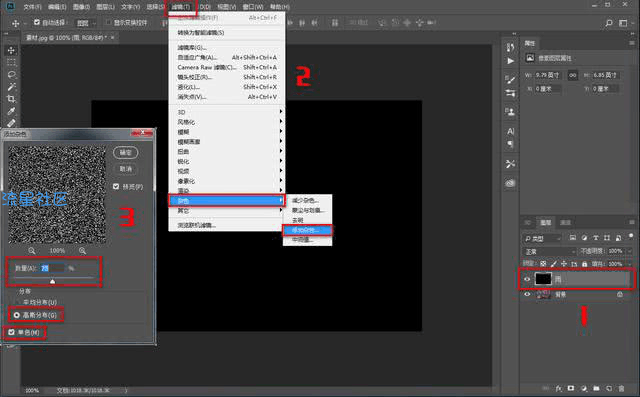
Task: Filter layers by adjustment layer icon
Action: pyautogui.click(x=584, y=238)
